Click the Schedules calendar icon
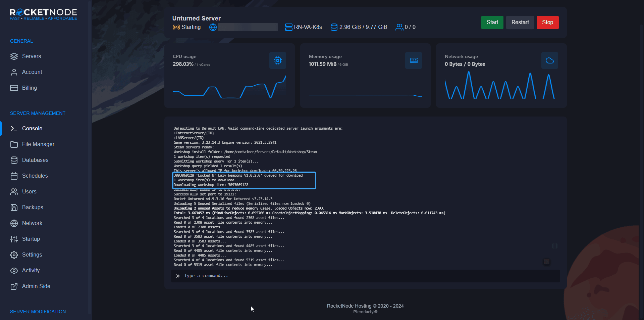Image resolution: width=644 pixels, height=320 pixels. 14,176
